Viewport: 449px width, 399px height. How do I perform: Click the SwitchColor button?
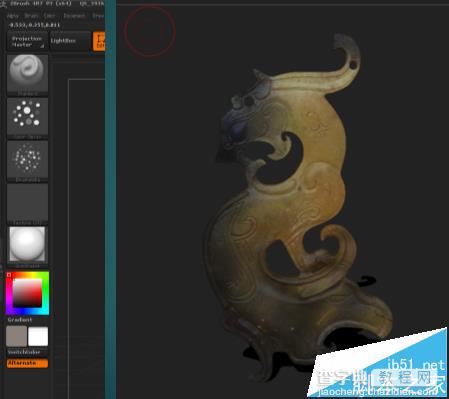[x=24, y=352]
